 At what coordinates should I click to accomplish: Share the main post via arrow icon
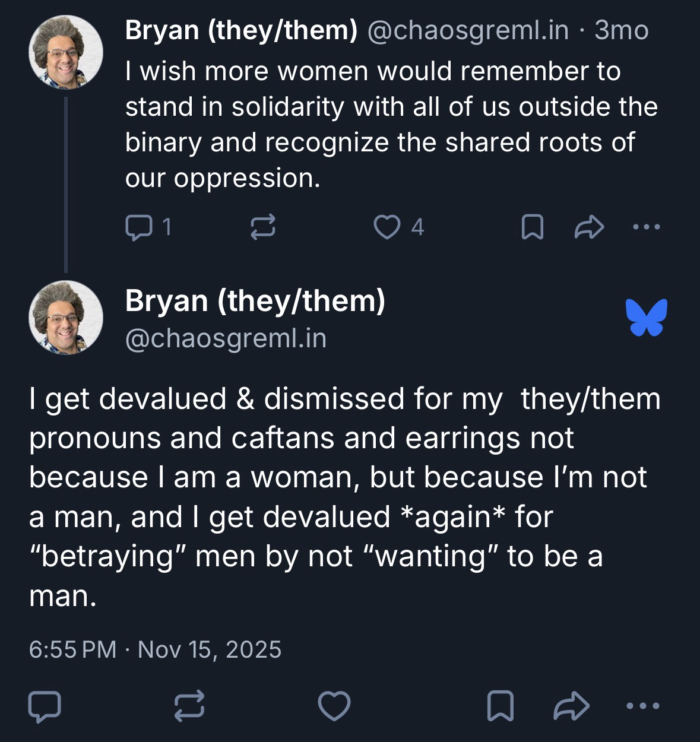[x=571, y=706]
